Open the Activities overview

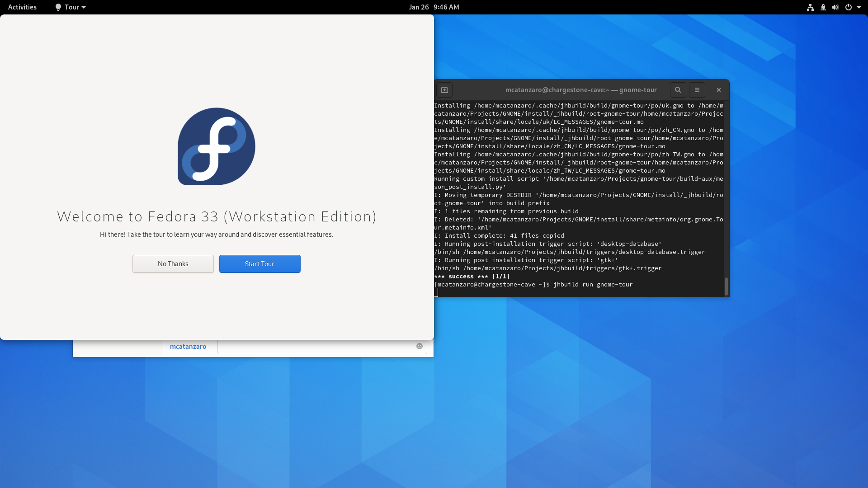point(22,7)
